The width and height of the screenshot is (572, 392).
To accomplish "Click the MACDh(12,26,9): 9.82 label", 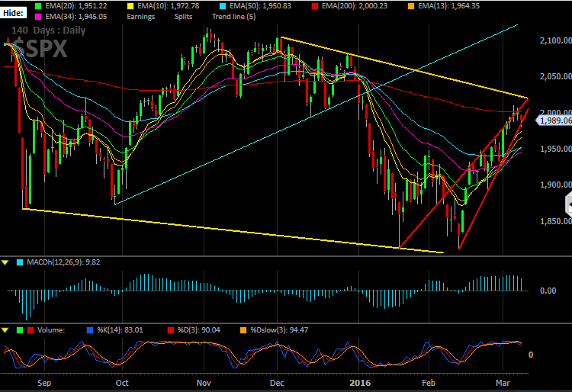I will tap(63, 262).
